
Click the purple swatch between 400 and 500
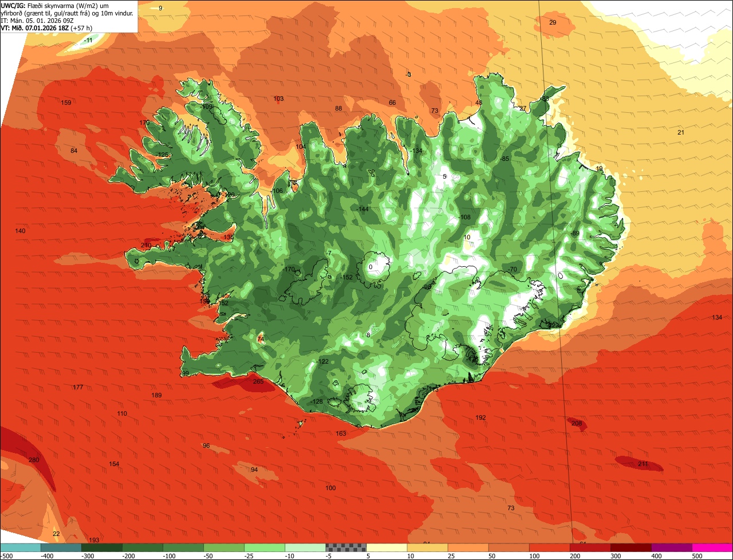point(672,547)
